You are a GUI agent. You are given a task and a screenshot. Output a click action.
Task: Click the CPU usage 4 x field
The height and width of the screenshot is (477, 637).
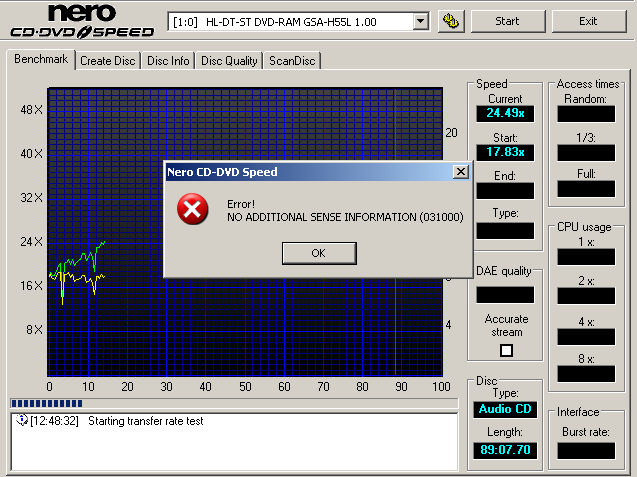pyautogui.click(x=586, y=337)
